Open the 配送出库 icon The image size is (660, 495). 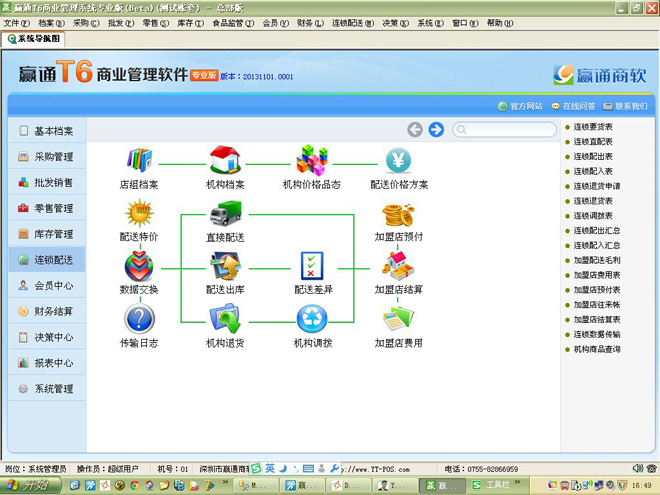point(226,266)
